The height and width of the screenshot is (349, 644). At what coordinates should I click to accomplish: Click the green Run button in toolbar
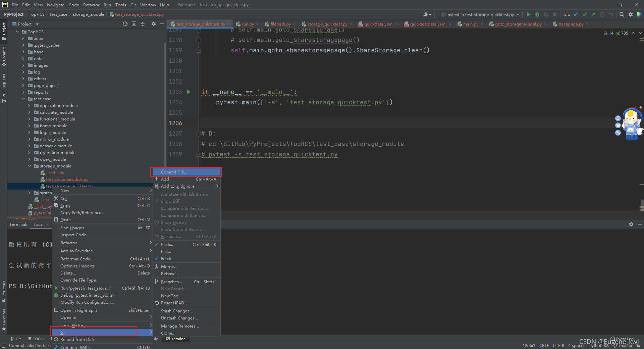click(529, 14)
